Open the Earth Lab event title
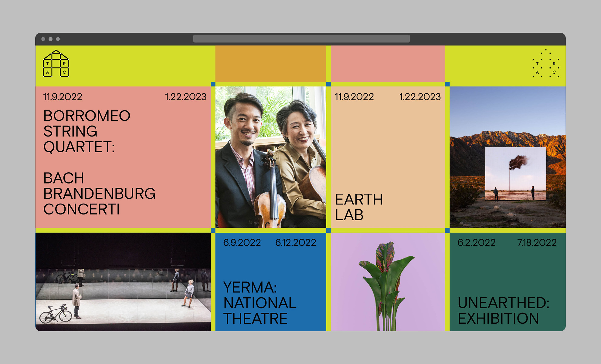Viewport: 601px width, 364px height. (x=359, y=207)
